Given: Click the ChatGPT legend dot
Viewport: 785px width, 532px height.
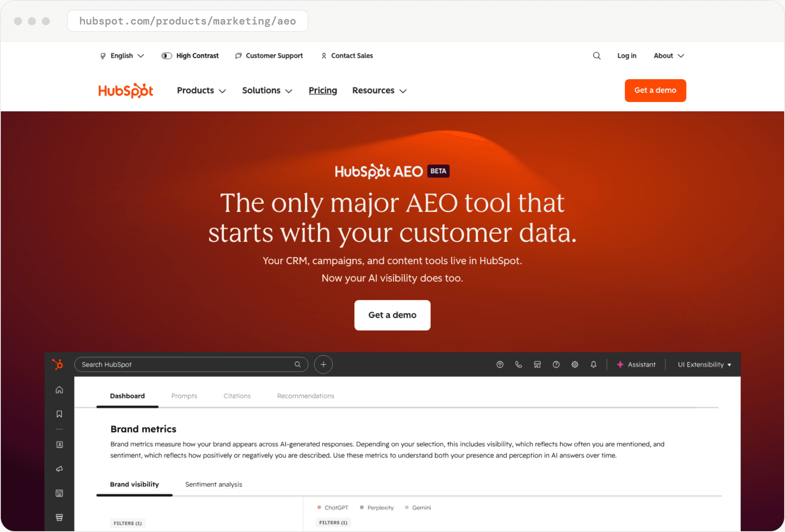Looking at the screenshot, I should (319, 507).
